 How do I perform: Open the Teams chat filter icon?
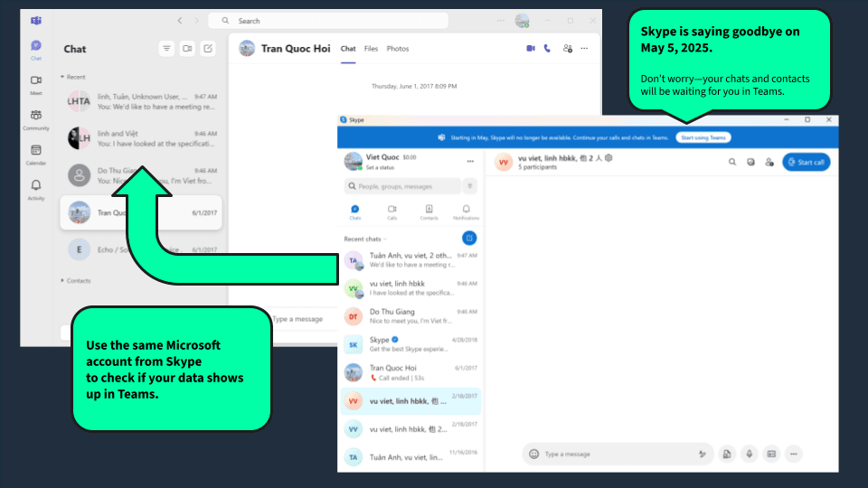pyautogui.click(x=166, y=49)
